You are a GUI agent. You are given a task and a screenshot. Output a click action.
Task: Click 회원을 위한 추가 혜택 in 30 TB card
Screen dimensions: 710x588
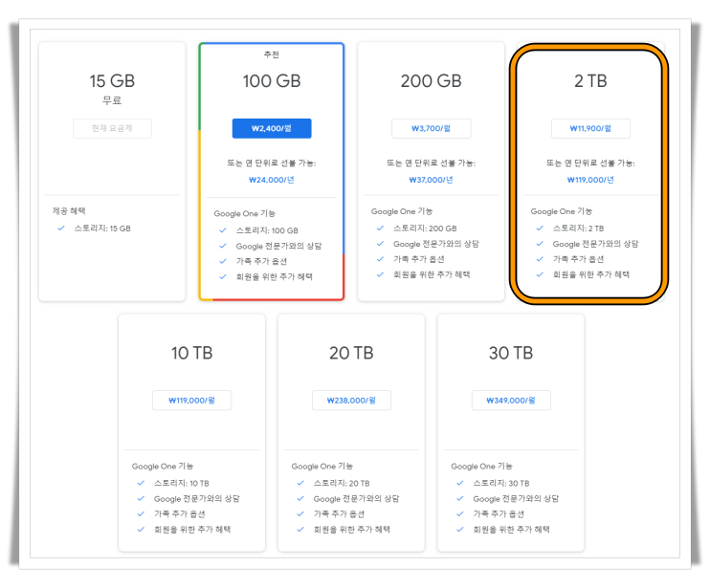click(511, 530)
